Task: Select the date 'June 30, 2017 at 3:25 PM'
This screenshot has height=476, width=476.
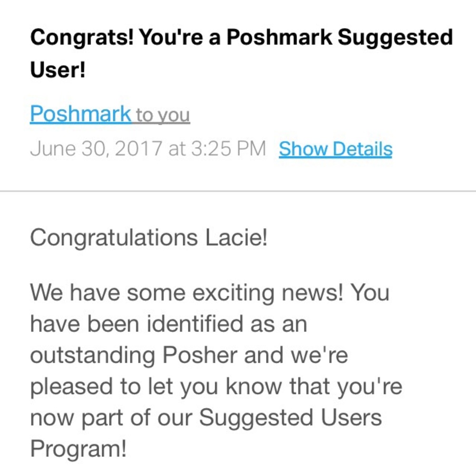Action: coord(148,148)
